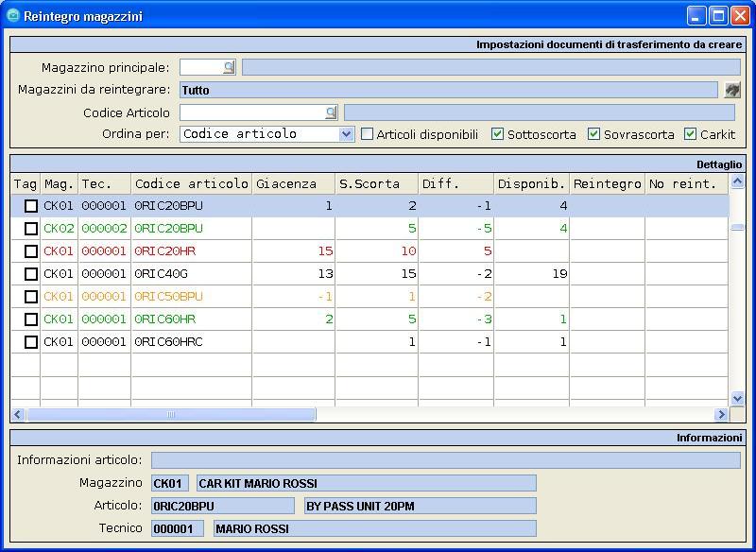Click the Reintegro cell of 0RIC60HRC row
The width and height of the screenshot is (756, 552).
(608, 342)
